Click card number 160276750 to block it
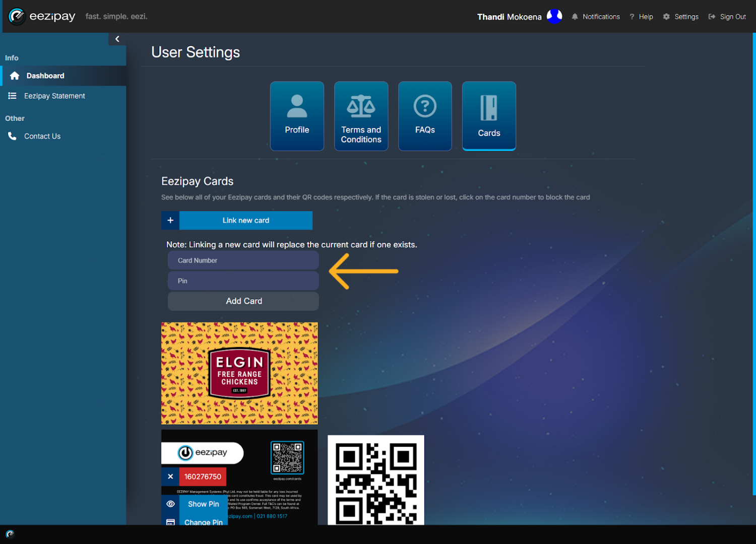The height and width of the screenshot is (544, 756). 203,477
